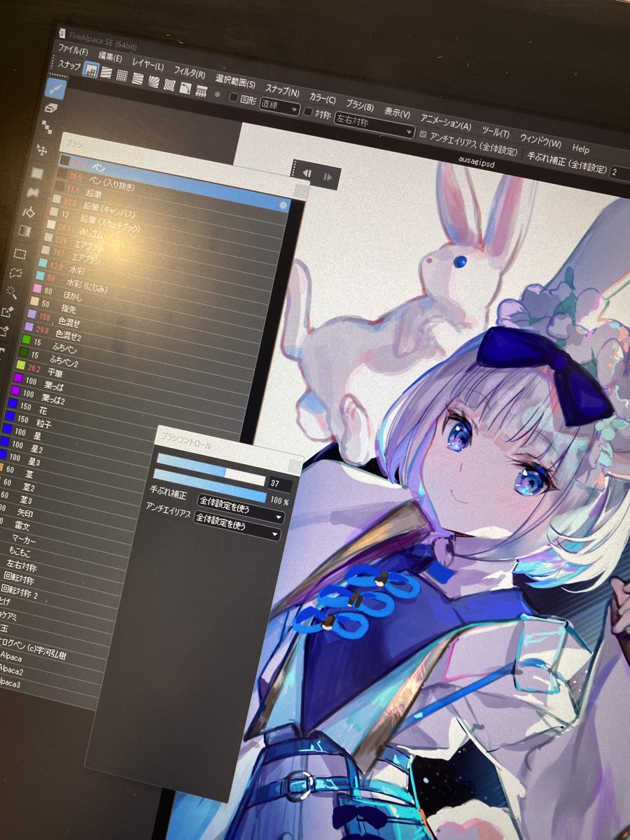Enable vanishing point snap icon
The width and height of the screenshot is (630, 840).
point(136,78)
